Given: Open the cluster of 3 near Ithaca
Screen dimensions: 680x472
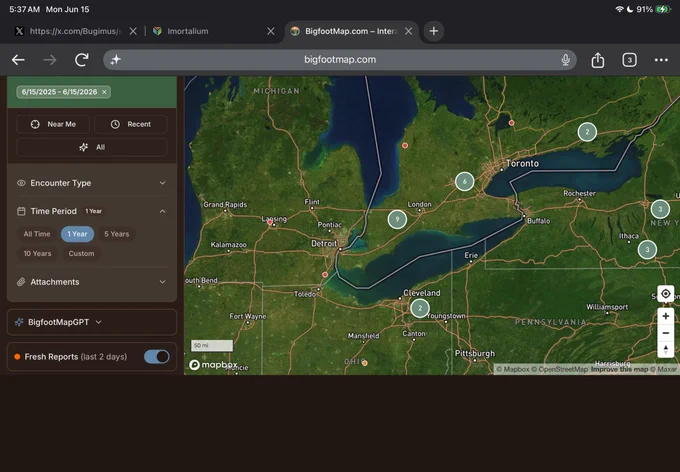Looking at the screenshot, I should [x=647, y=249].
